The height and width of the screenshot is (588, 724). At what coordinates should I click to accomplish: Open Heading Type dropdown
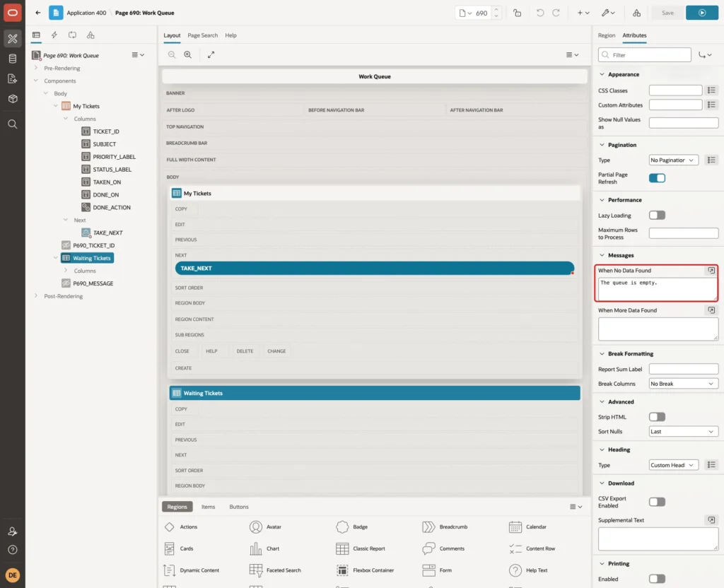point(674,465)
